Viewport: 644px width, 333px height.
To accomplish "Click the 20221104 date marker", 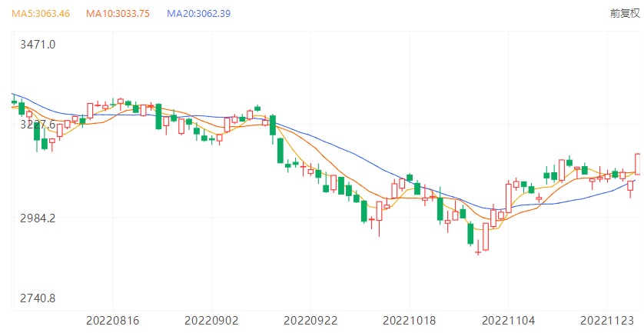I will [509, 319].
